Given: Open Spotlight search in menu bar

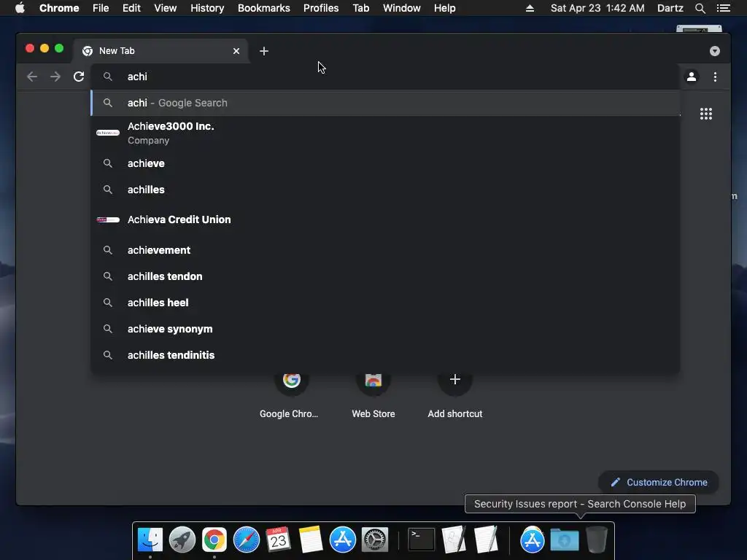Looking at the screenshot, I should [700, 8].
